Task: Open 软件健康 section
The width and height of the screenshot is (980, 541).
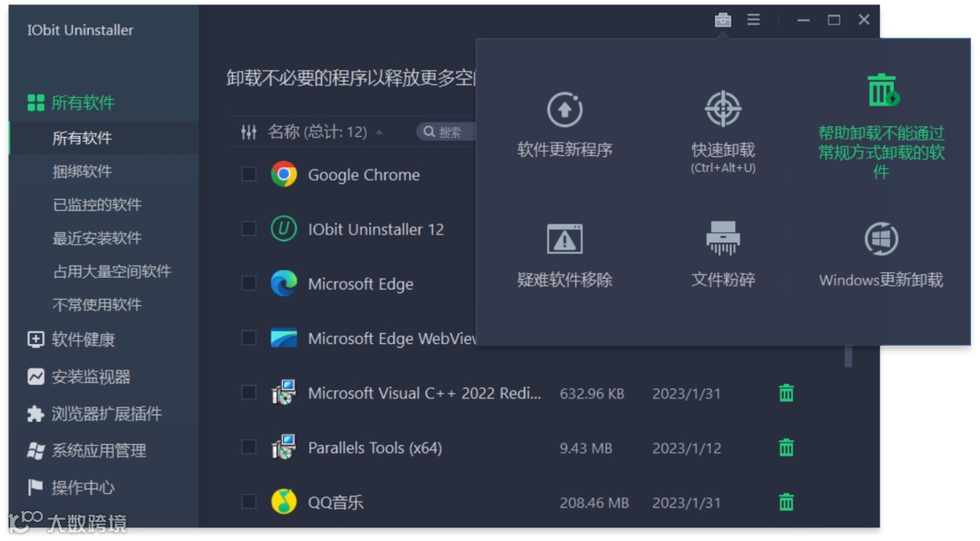Action: pyautogui.click(x=72, y=339)
